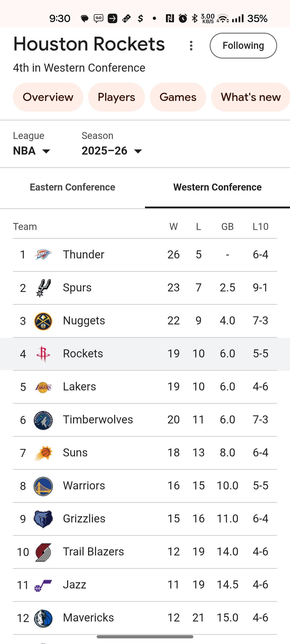Tap the Android bottom navigation gesture bar
Viewport: 290px width, 644px height.
(x=145, y=637)
